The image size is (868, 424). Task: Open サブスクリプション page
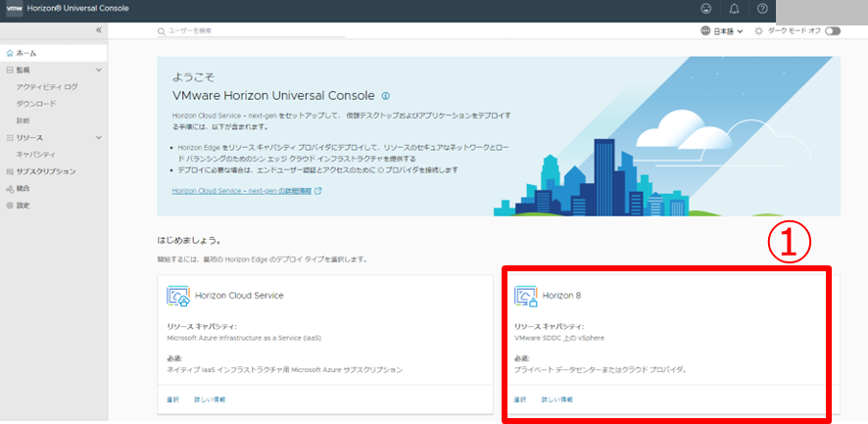tap(46, 171)
